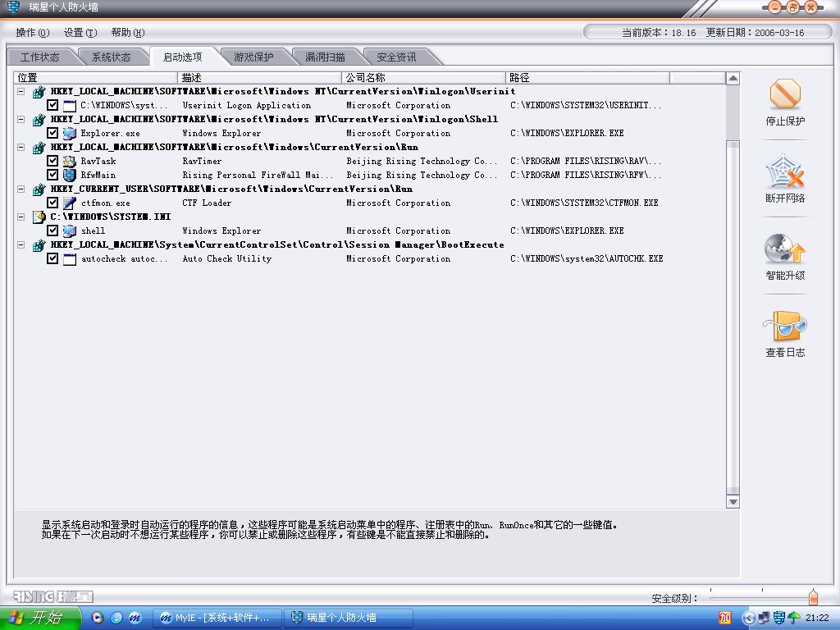This screenshot has width=840, height=630.
Task: Click the autocheck entry window icon
Action: click(x=70, y=258)
